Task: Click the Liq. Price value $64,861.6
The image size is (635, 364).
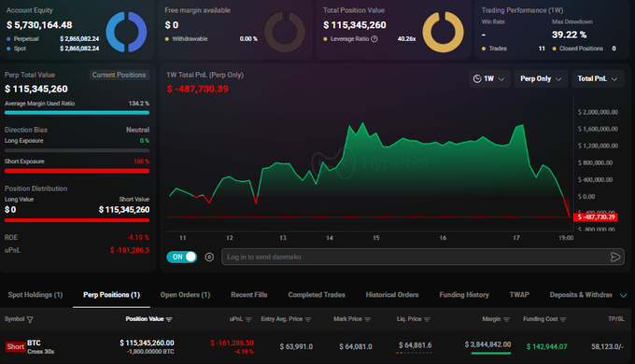Action: coord(416,345)
